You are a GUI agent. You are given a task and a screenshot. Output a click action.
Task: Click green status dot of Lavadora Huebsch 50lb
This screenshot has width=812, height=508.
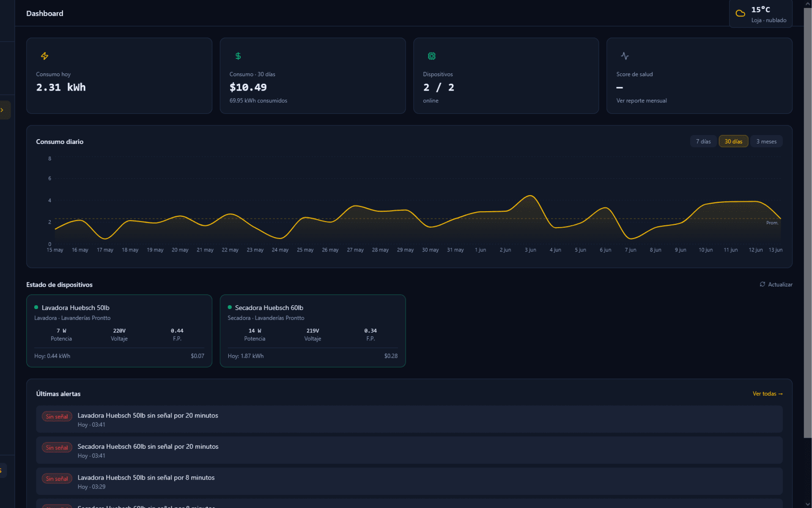(36, 307)
